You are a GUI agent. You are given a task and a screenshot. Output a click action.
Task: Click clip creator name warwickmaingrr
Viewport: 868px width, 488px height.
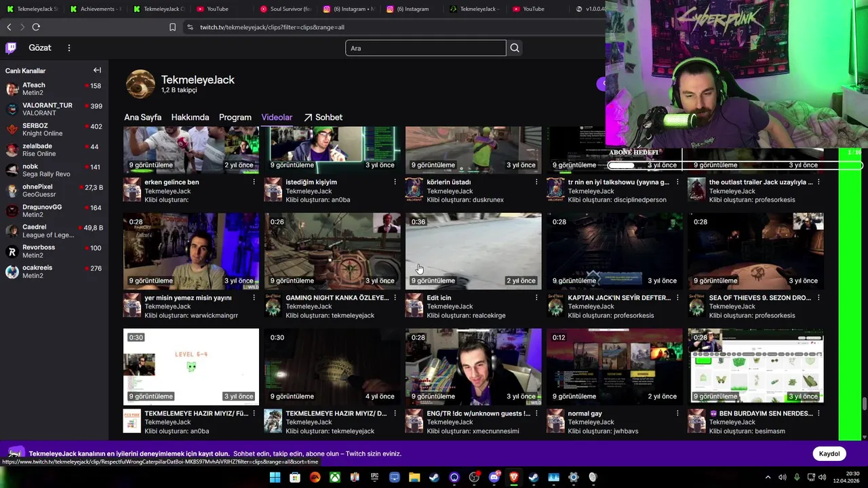214,315
